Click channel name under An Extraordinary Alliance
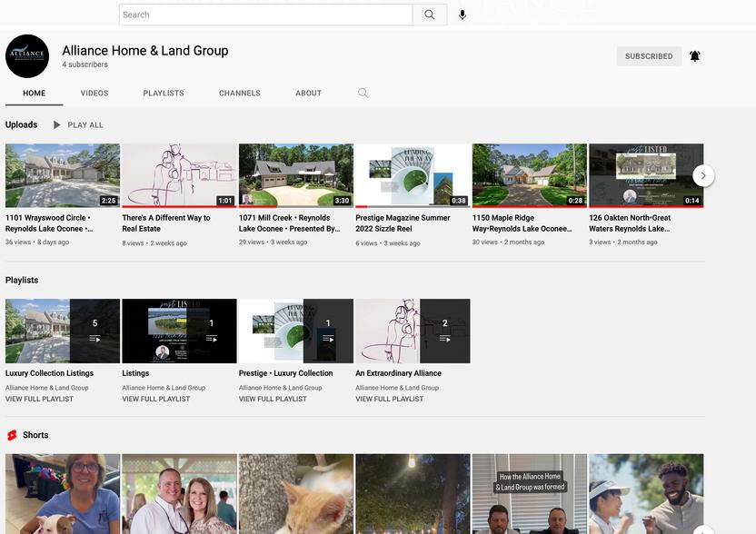This screenshot has width=756, height=534. click(397, 388)
